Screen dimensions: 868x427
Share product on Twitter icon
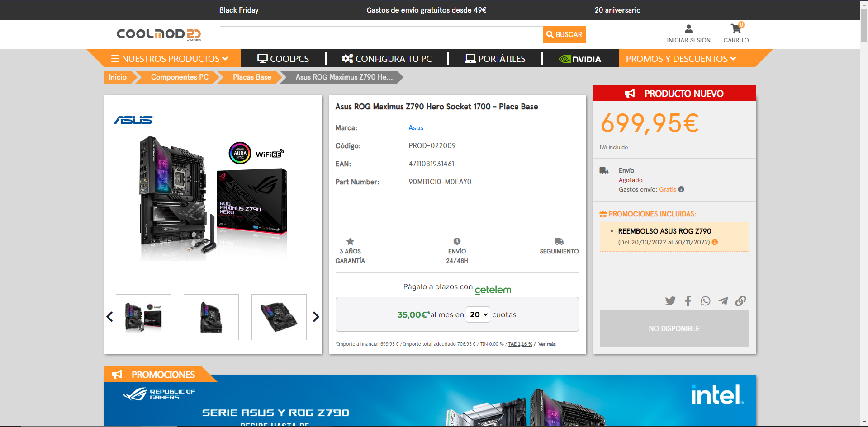coord(670,301)
